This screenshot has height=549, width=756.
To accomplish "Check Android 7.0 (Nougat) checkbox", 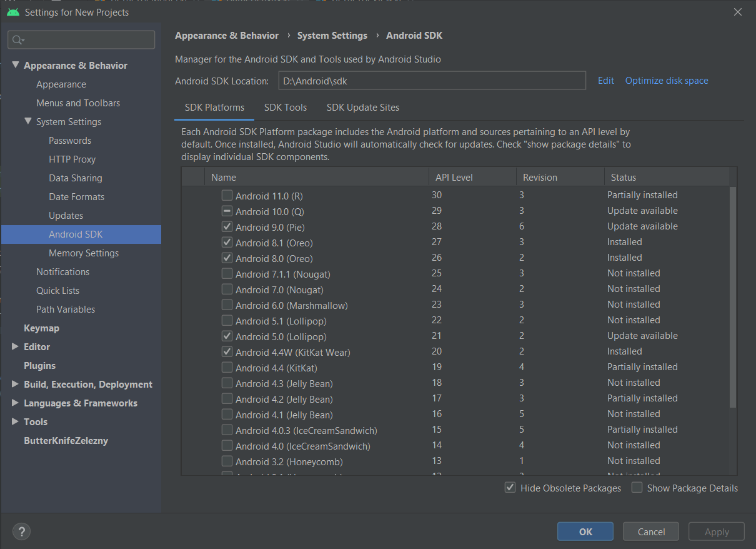I will click(227, 290).
